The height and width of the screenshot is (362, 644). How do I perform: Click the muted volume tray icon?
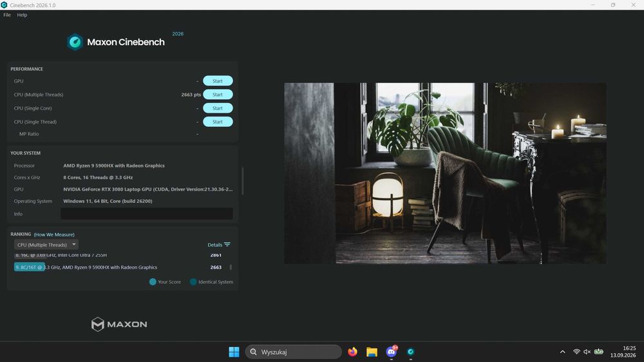point(587,352)
